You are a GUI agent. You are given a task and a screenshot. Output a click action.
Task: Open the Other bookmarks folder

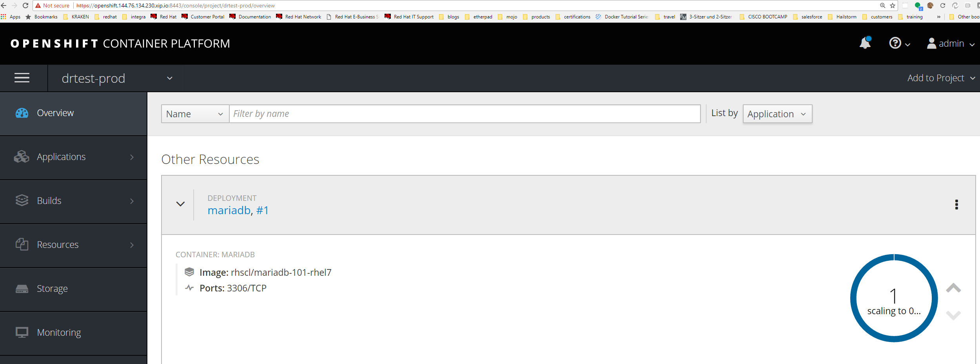(x=964, y=17)
